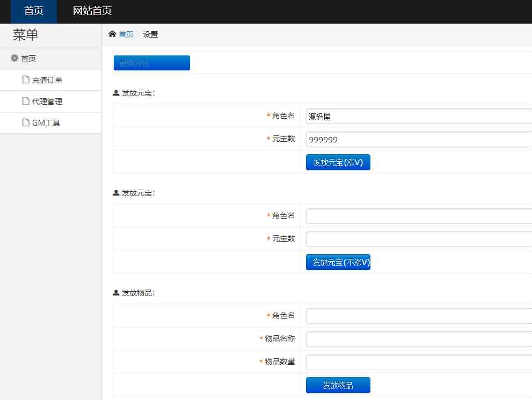Focus the 角色名 field containing 源码屋
This screenshot has width=532, height=404.
pos(419,116)
